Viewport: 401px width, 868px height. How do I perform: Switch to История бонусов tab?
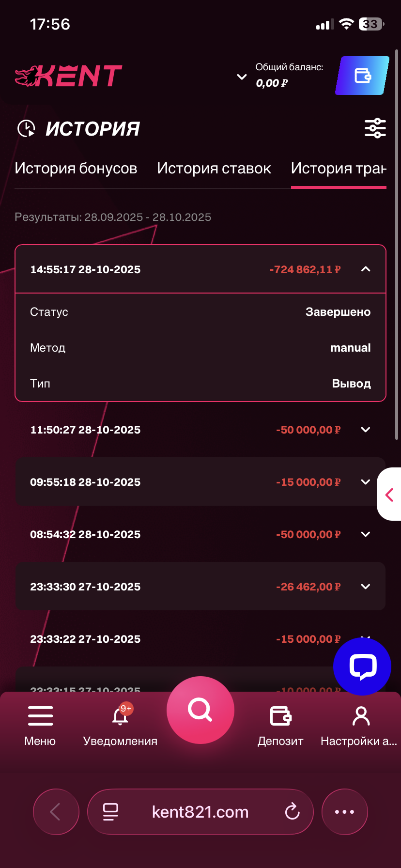(x=76, y=168)
